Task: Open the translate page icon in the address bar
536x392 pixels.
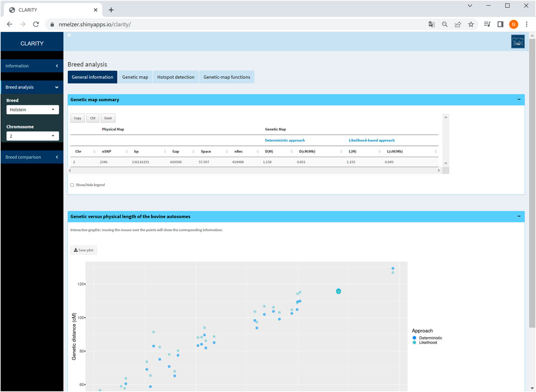Action: tap(431, 24)
